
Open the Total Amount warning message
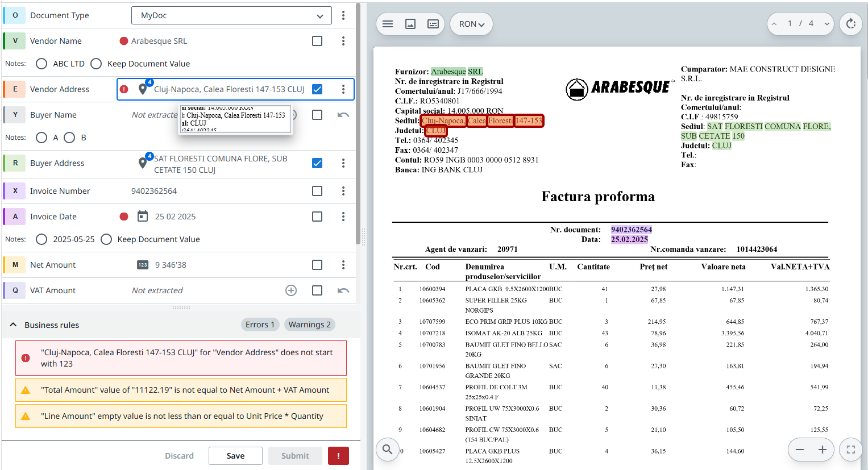click(181, 390)
